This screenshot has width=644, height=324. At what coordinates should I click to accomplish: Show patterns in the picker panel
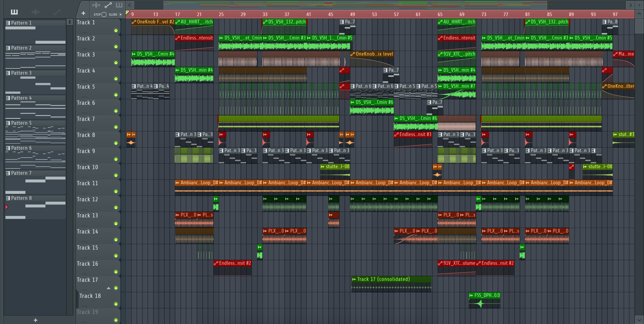(x=14, y=12)
